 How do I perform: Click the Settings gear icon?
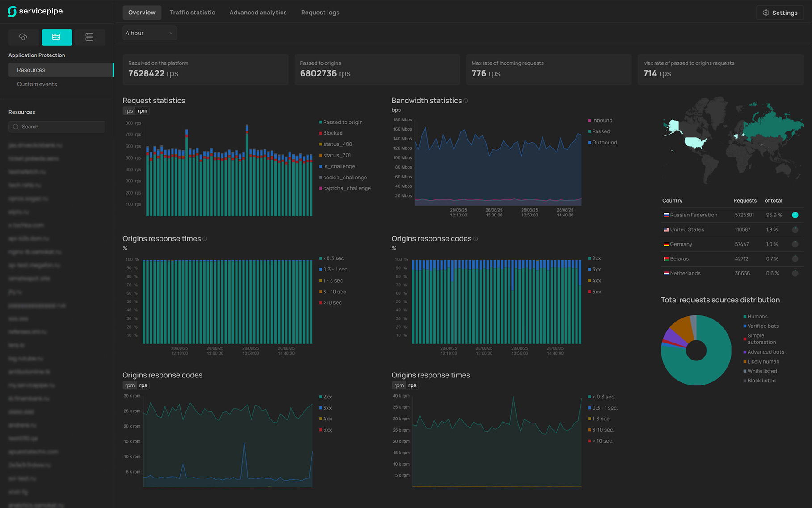(766, 13)
